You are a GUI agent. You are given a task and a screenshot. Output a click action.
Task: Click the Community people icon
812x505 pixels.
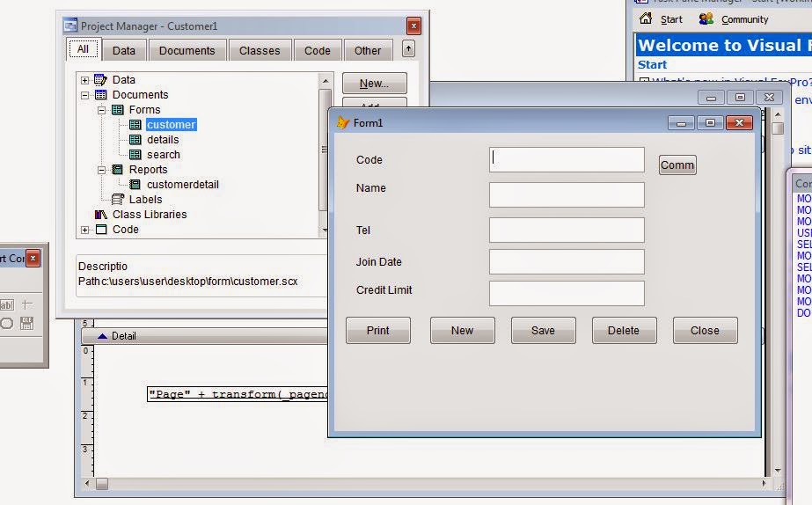[x=706, y=19]
